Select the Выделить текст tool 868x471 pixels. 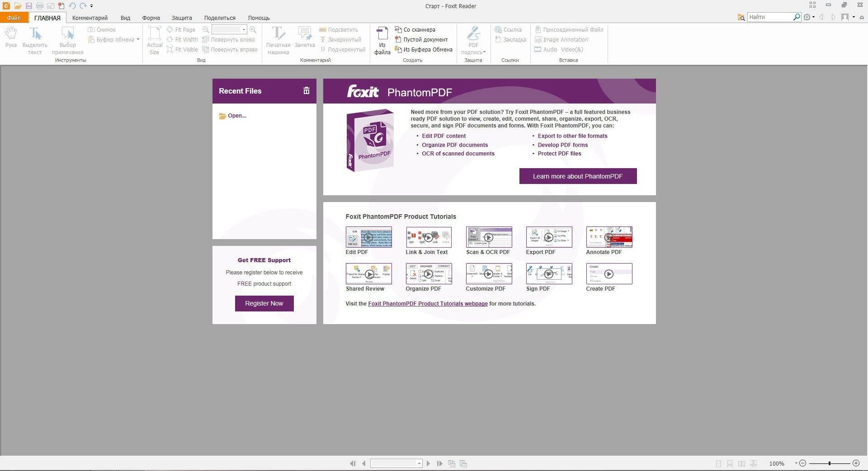[35, 41]
